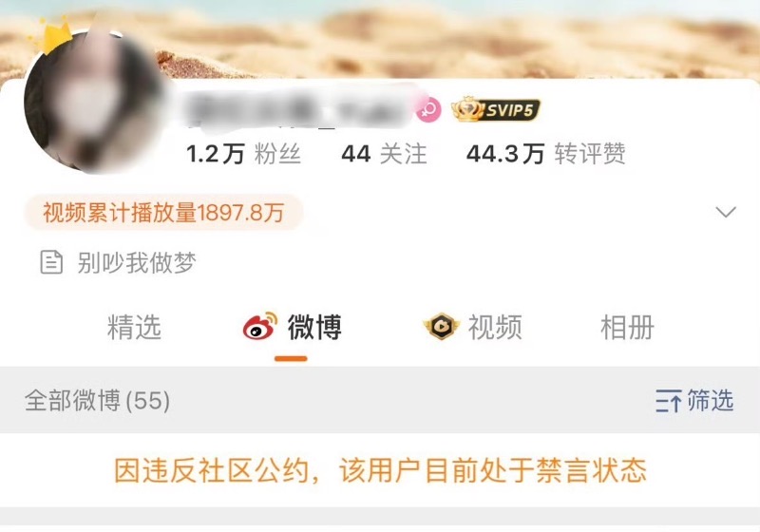This screenshot has height=532, width=760.
Task: Tap the SVIP5 membership badge
Action: pos(495,109)
